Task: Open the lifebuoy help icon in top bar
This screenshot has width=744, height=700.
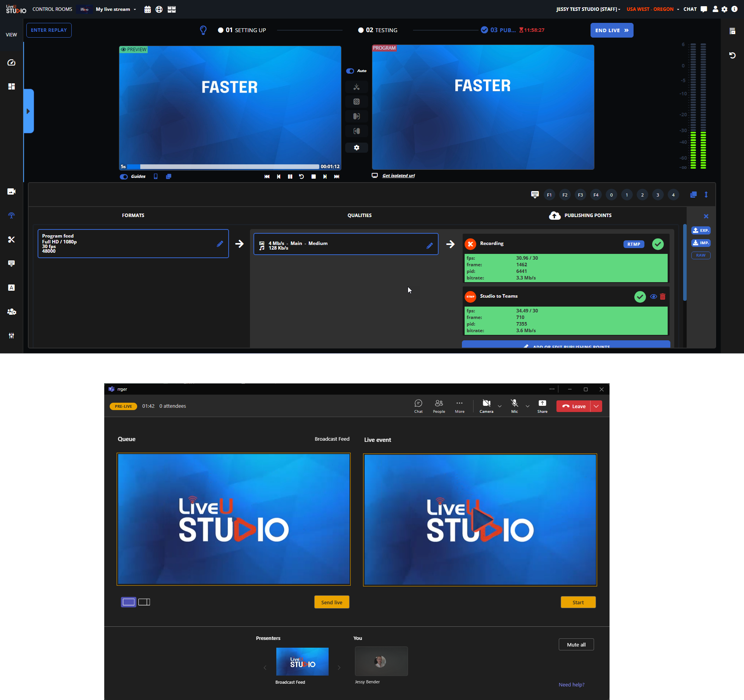Action: pos(159,9)
